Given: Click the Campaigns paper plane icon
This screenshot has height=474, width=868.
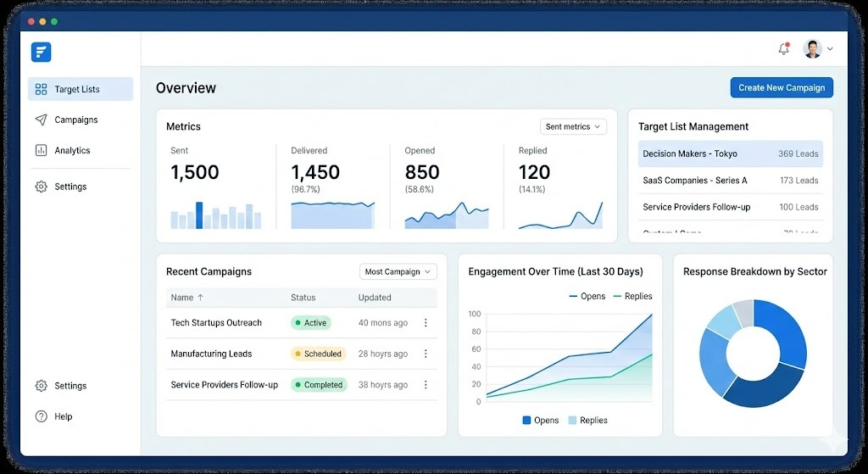Looking at the screenshot, I should point(41,120).
